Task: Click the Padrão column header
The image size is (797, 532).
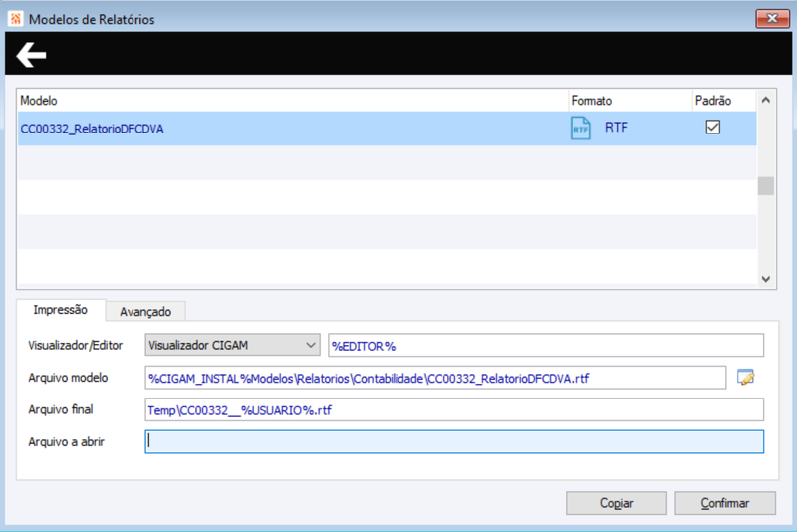Action: [x=724, y=100]
